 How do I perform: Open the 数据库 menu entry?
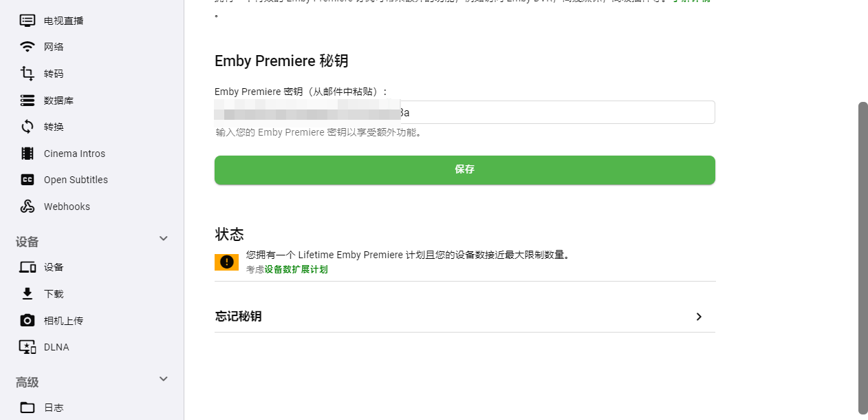click(58, 101)
